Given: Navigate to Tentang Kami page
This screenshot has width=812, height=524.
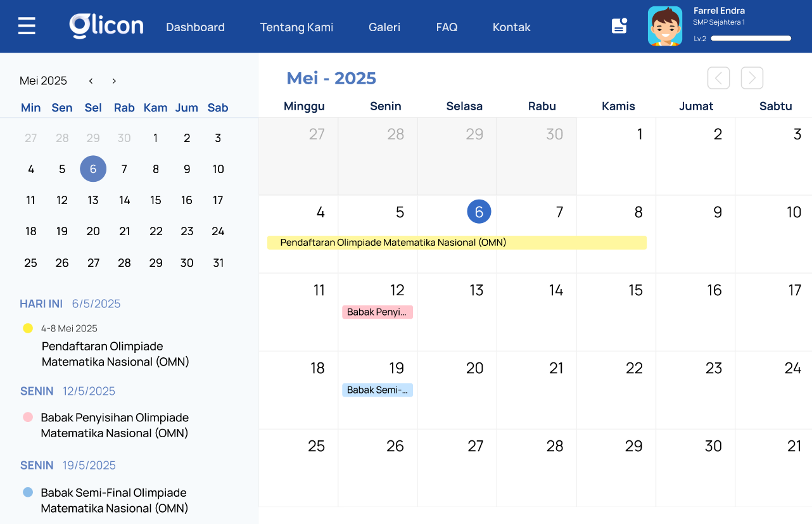Looking at the screenshot, I should click(x=296, y=27).
